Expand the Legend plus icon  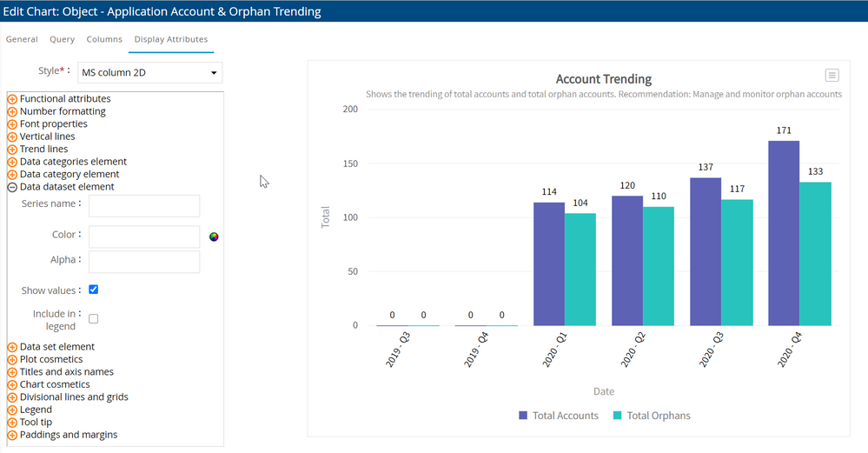coord(12,410)
